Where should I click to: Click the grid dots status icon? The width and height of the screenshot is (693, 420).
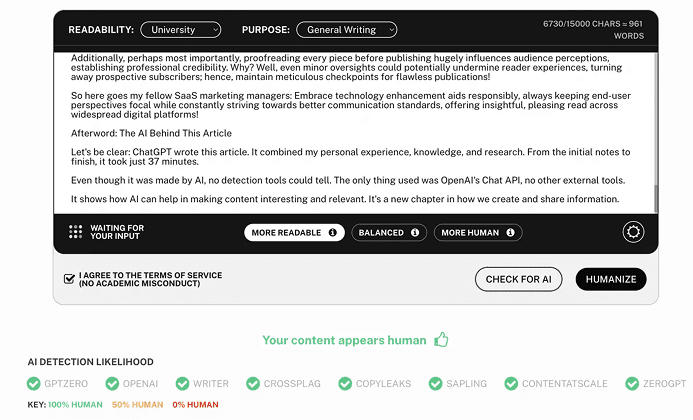click(x=75, y=232)
